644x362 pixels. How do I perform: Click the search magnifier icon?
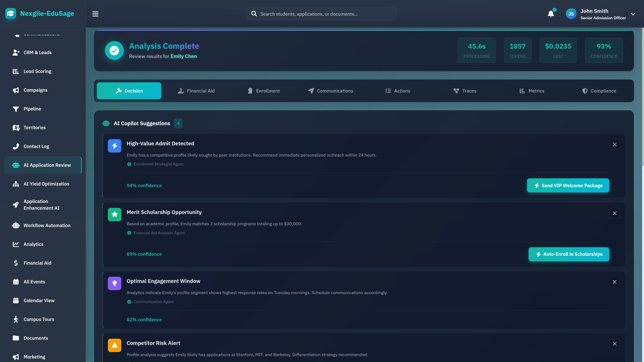point(254,14)
